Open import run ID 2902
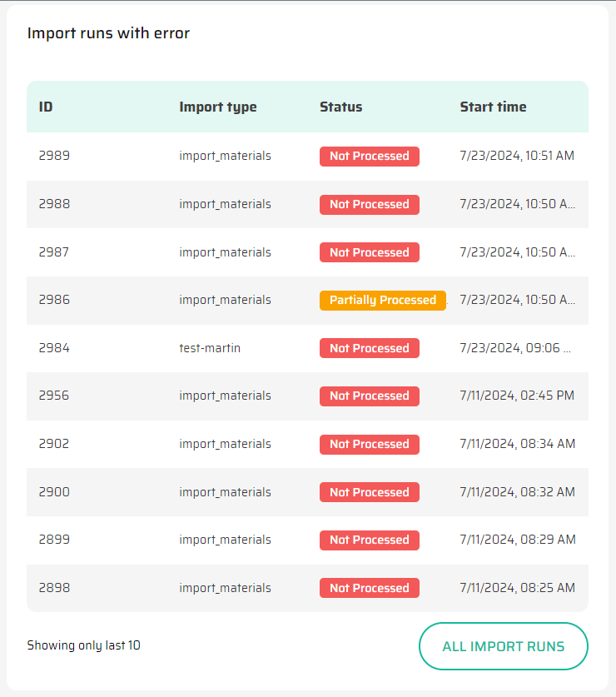This screenshot has width=616, height=697. pos(54,444)
